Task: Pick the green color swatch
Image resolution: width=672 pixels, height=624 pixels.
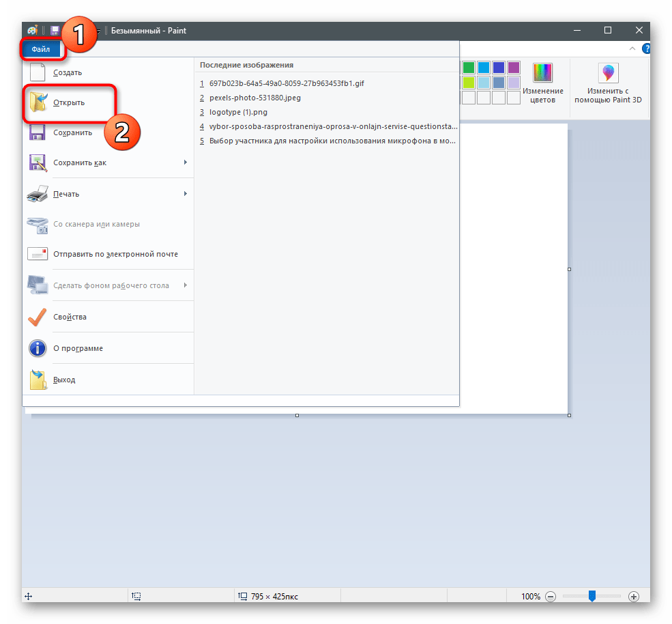Action: pos(469,68)
